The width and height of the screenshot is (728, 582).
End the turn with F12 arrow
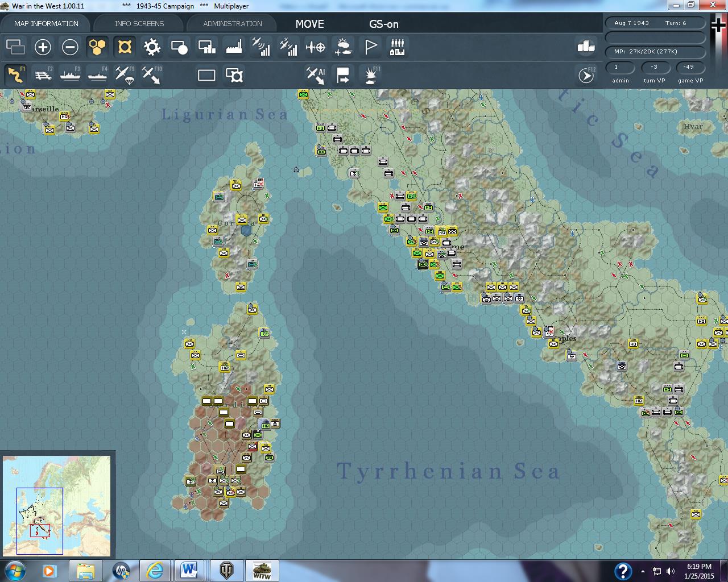tap(586, 74)
